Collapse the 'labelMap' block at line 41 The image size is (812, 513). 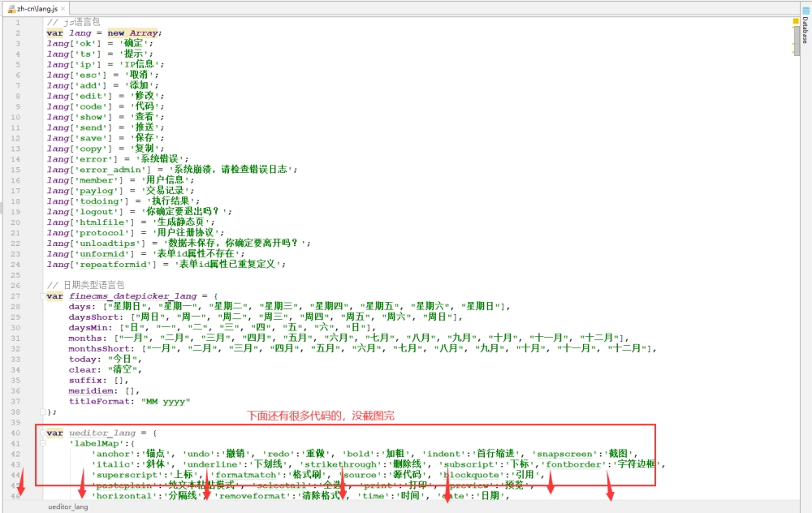point(43,444)
